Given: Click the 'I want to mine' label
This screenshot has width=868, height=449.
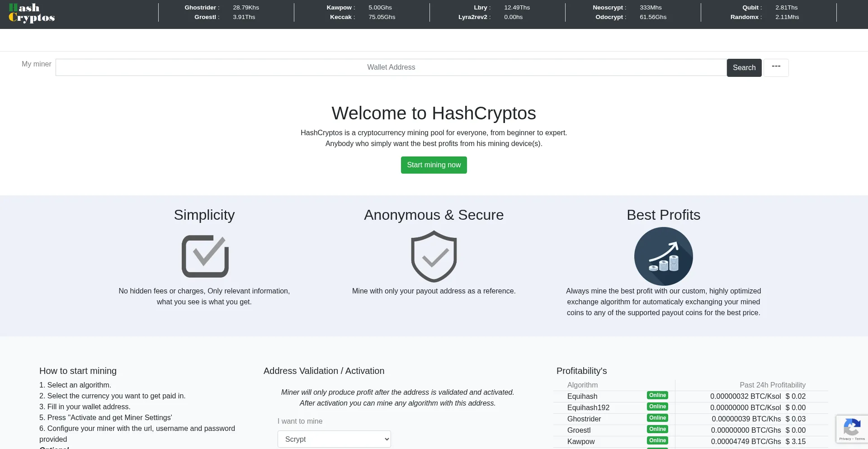Looking at the screenshot, I should [x=300, y=421].
